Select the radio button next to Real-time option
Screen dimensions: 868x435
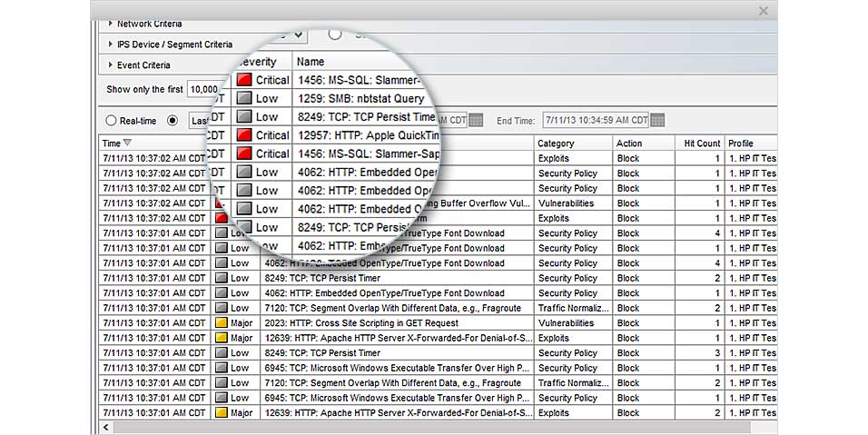(173, 121)
